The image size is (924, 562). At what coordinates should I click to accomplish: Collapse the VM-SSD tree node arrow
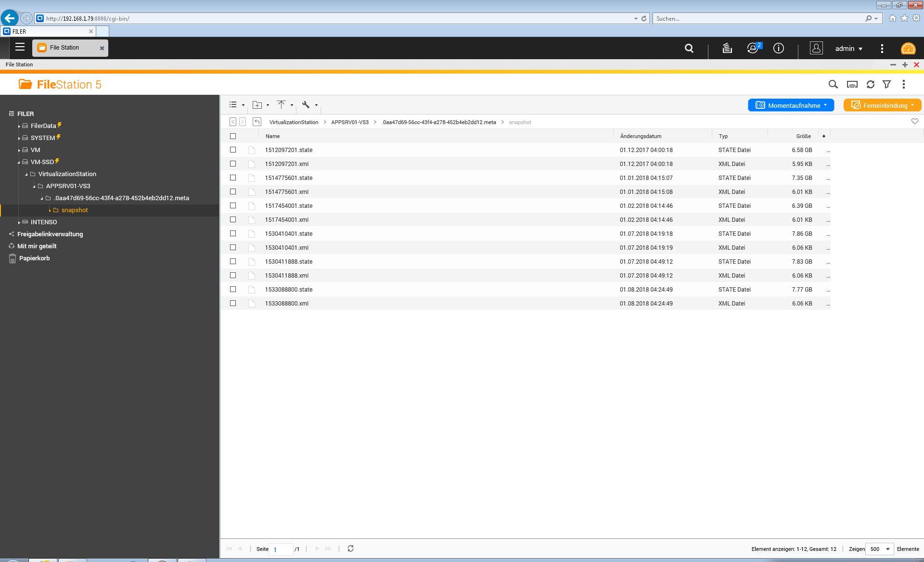[x=19, y=162]
